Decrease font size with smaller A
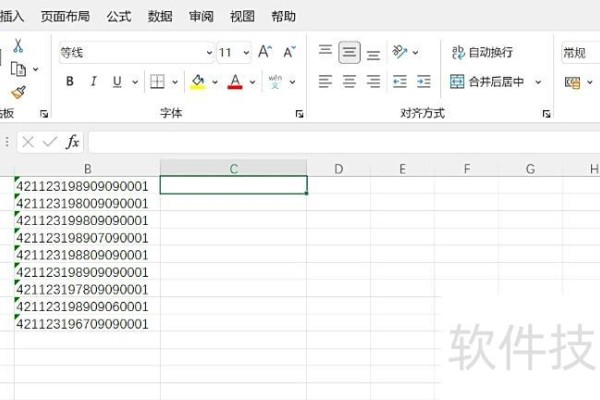This screenshot has height=400, width=600. click(289, 52)
